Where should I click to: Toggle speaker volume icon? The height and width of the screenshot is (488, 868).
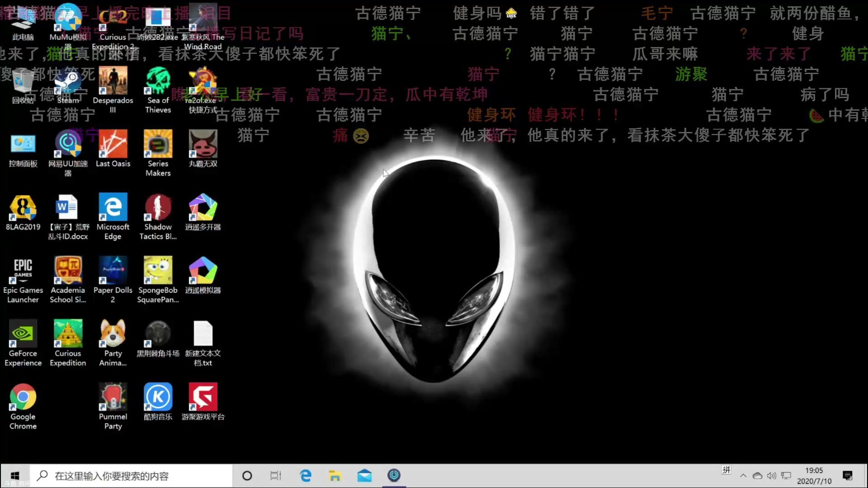click(771, 475)
